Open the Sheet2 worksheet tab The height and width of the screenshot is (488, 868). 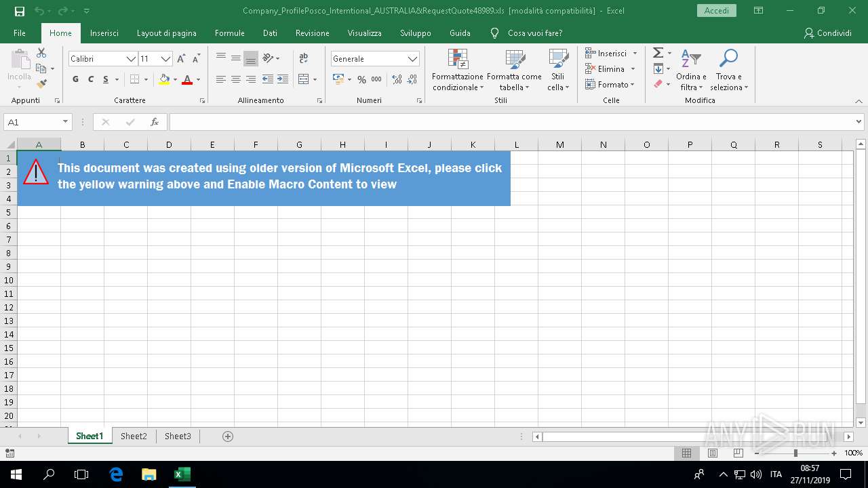[134, 436]
